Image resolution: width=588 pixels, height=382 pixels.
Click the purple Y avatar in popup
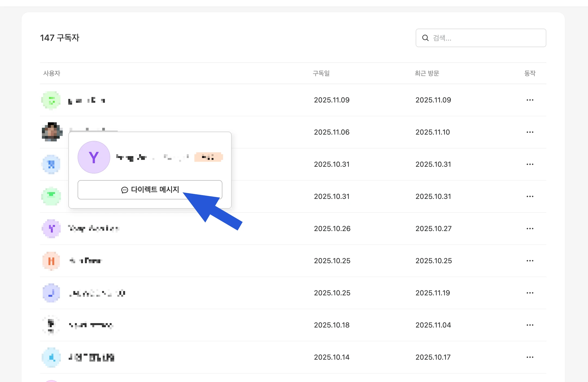[94, 157]
